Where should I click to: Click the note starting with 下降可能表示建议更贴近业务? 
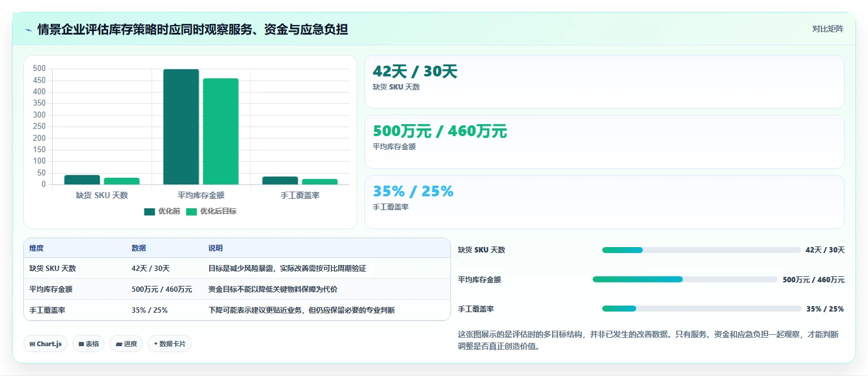(301, 310)
